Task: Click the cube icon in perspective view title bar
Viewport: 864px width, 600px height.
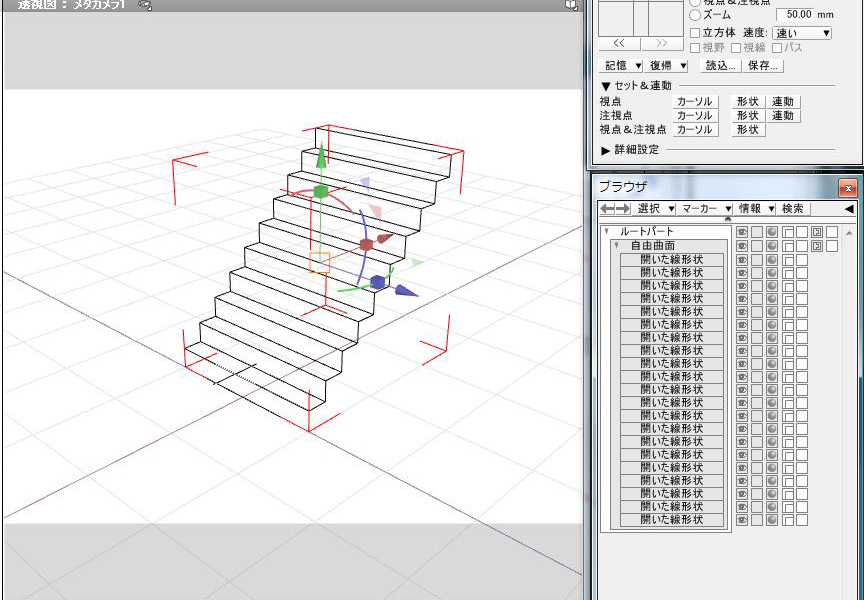Action: (571, 5)
